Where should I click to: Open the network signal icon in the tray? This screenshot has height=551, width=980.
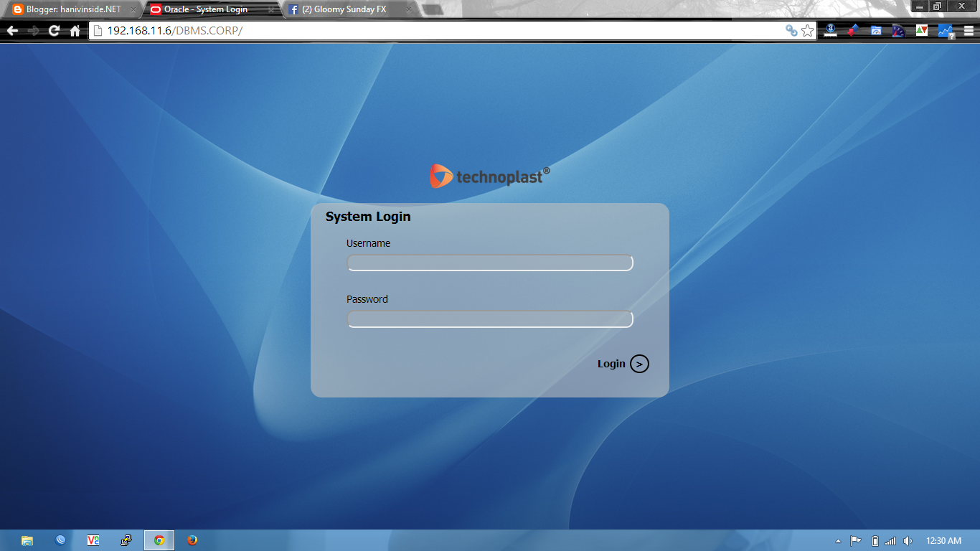[890, 541]
